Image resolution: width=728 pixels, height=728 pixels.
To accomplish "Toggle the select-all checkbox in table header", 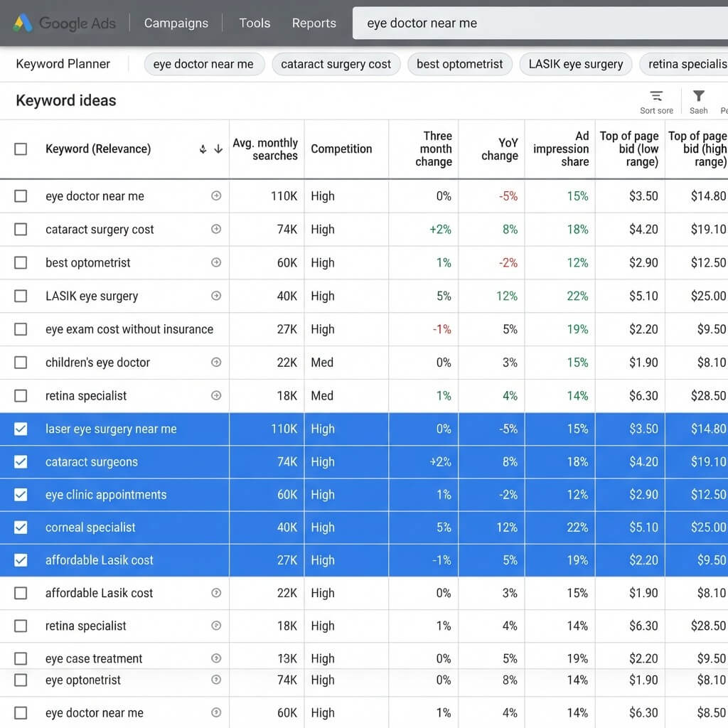I will (x=21, y=149).
